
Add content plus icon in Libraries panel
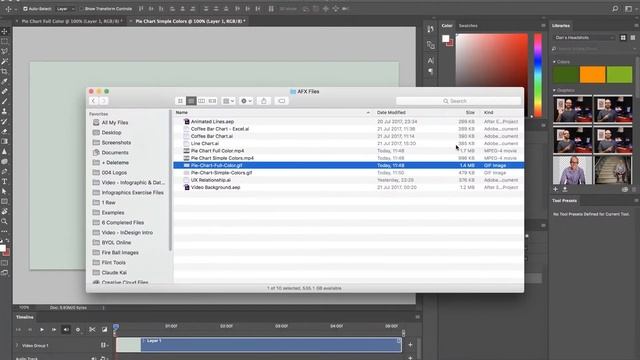[x=556, y=189]
